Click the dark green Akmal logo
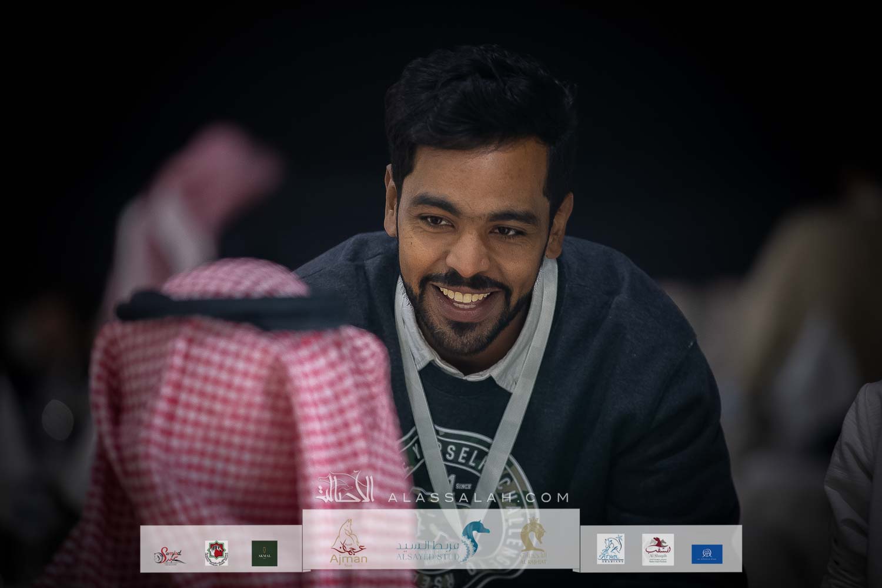 [264, 553]
